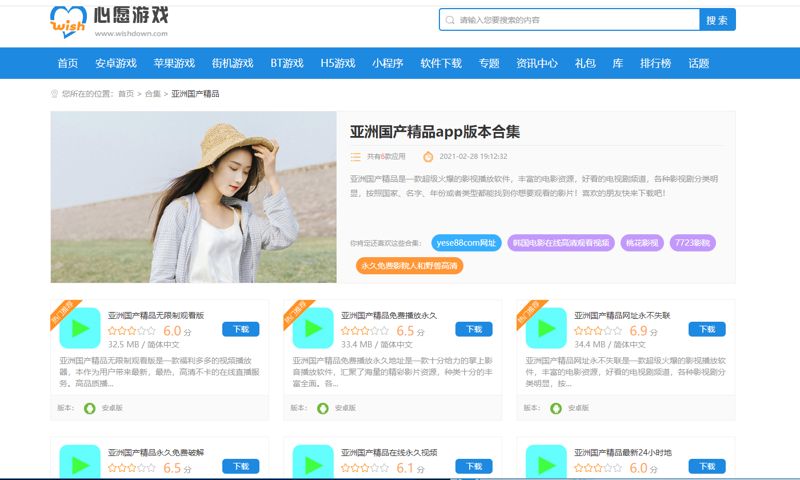This screenshot has height=480, width=800.
Task: Click green play icon of 亚洲国产精品无限制观看版
Action: pyautogui.click(x=80, y=328)
